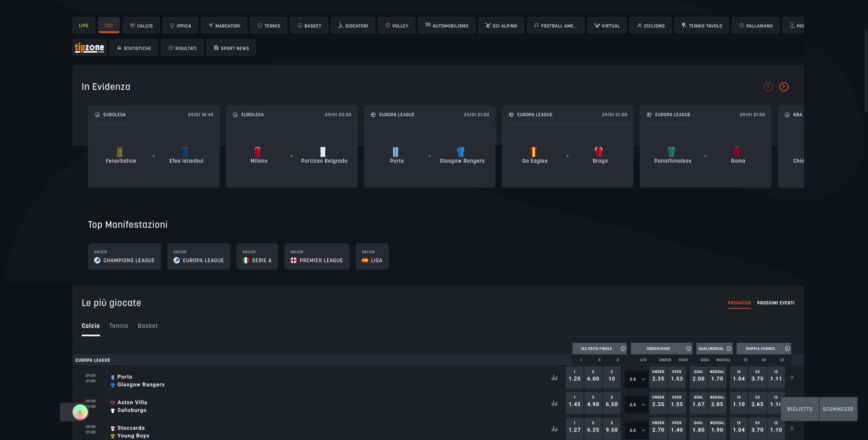The height and width of the screenshot is (440, 868).
Task: Open statistics for Stoccarda vs Young Boys
Action: coord(555,429)
